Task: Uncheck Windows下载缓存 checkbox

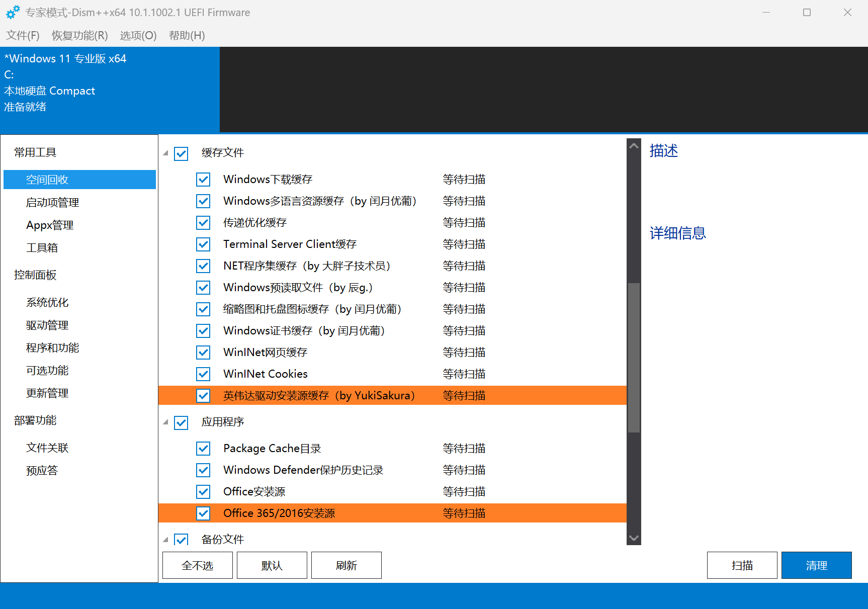Action: point(203,180)
